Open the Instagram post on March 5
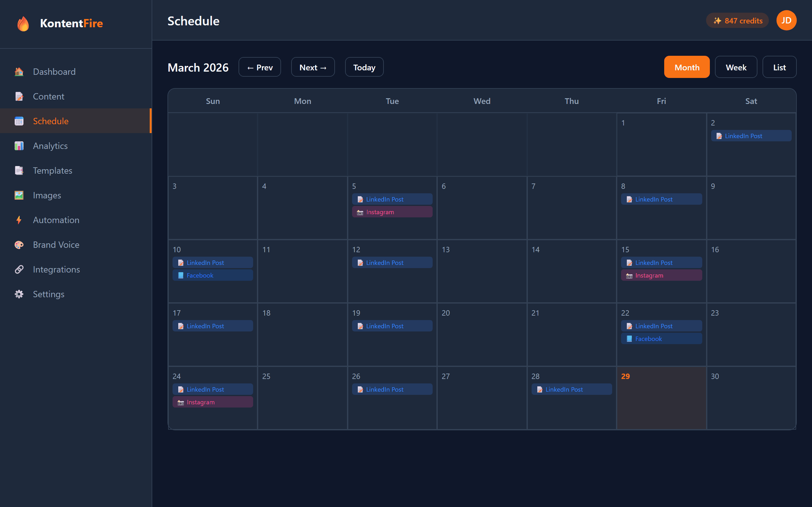The image size is (812, 507). click(x=392, y=212)
